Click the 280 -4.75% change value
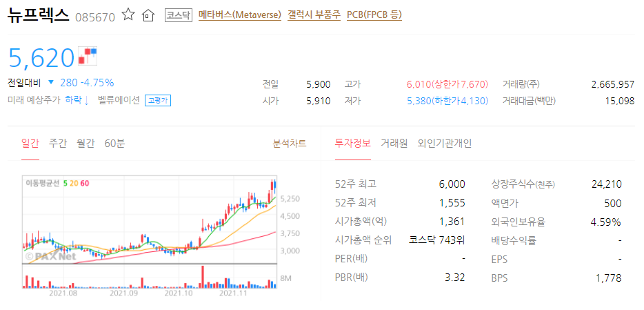The image size is (644, 310). tap(87, 83)
